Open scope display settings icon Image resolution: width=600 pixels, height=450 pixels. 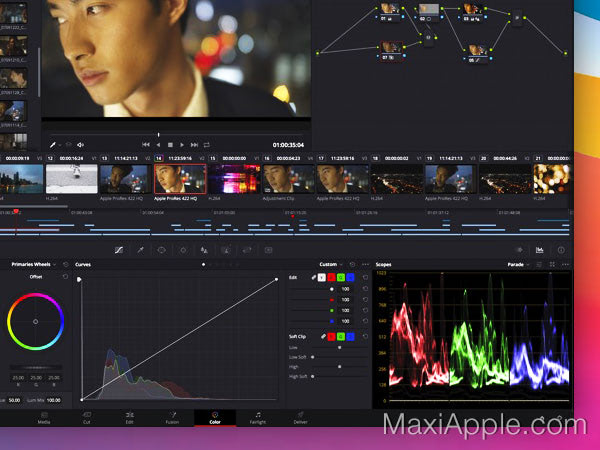[539, 264]
